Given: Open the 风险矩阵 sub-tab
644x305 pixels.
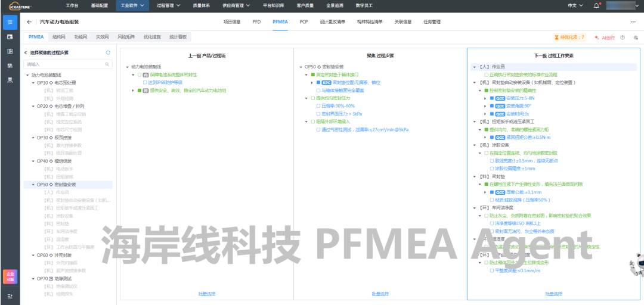Looking at the screenshot, I should pyautogui.click(x=126, y=37).
